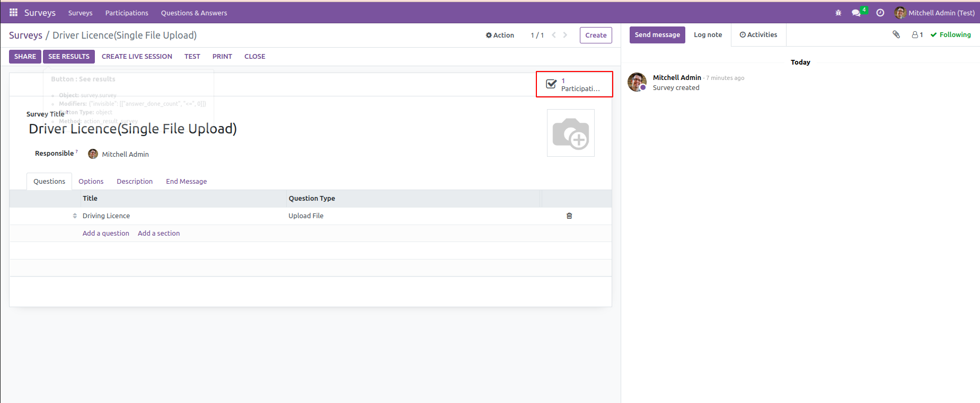
Task: Expand the Action dropdown menu
Action: 500,35
